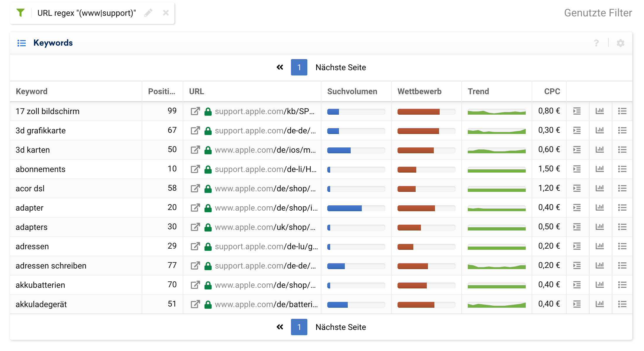Edit the URL regex filter with pencil icon

[148, 13]
